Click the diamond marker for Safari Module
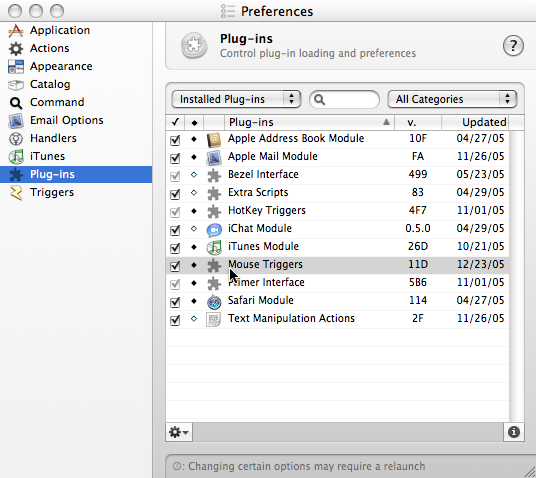 tap(194, 301)
